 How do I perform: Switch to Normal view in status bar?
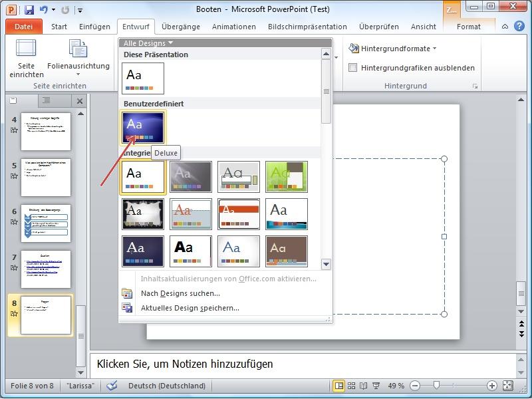(x=338, y=386)
